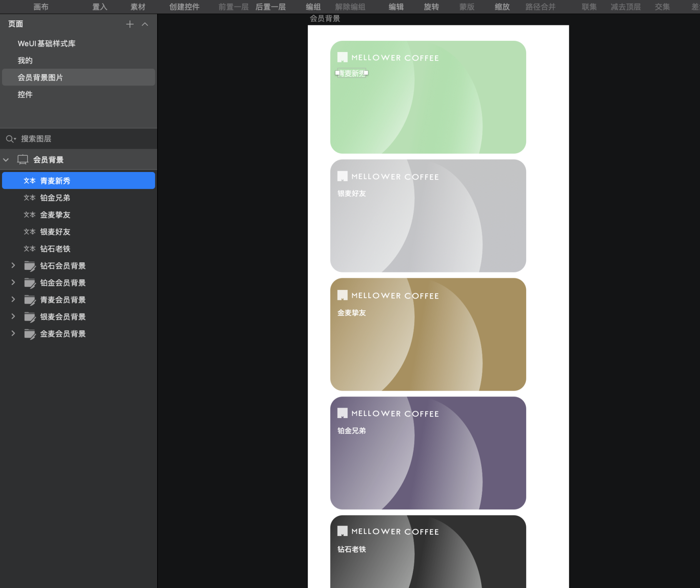Screen dimensions: 700x588
Task: Click the Mellower logo on gold card
Action: click(x=388, y=296)
